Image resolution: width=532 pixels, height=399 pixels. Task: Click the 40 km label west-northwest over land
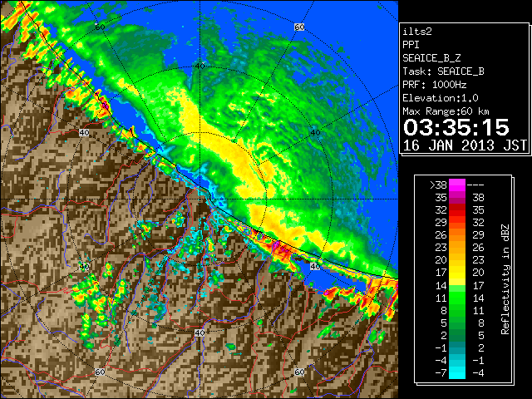(84, 133)
